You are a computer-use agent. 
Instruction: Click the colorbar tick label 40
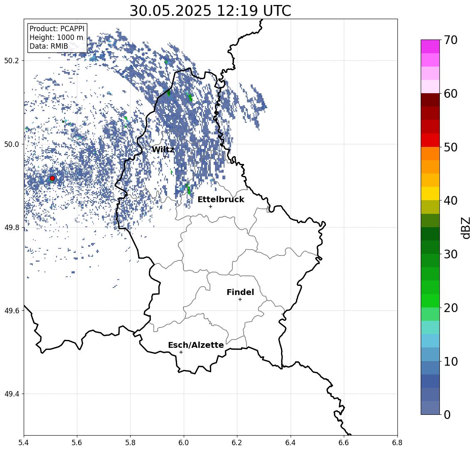pos(451,201)
